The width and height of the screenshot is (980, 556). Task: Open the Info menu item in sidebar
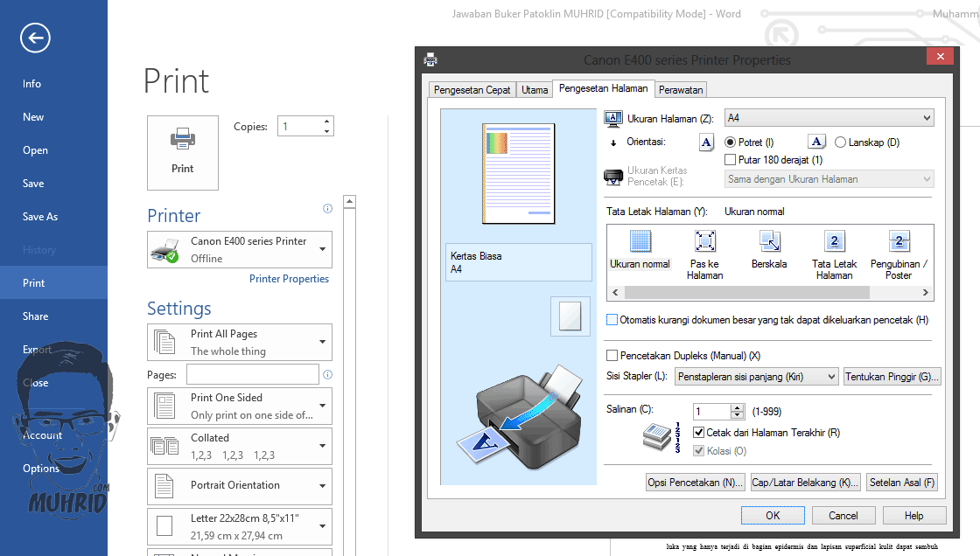(x=31, y=84)
